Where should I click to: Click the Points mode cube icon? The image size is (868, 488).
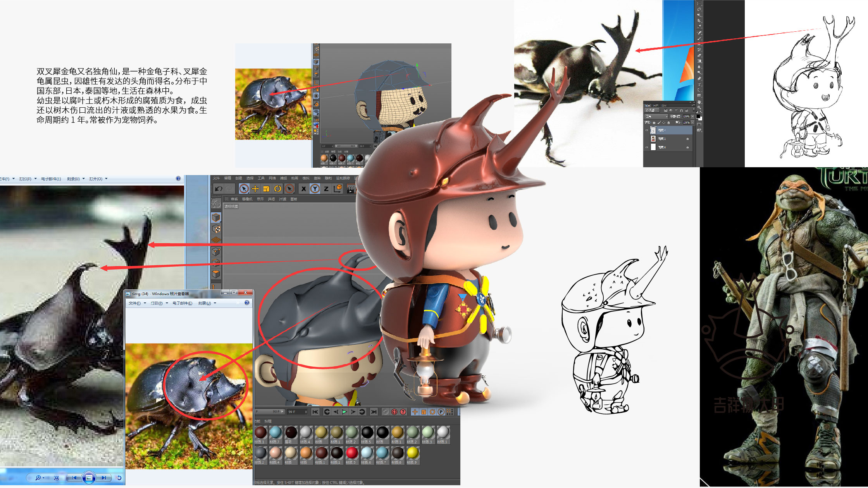[216, 251]
